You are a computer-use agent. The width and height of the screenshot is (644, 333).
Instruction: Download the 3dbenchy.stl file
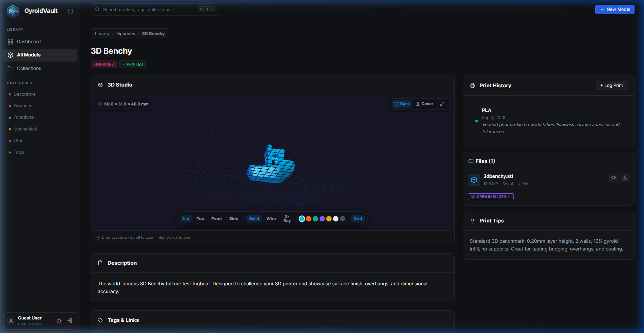pyautogui.click(x=625, y=177)
